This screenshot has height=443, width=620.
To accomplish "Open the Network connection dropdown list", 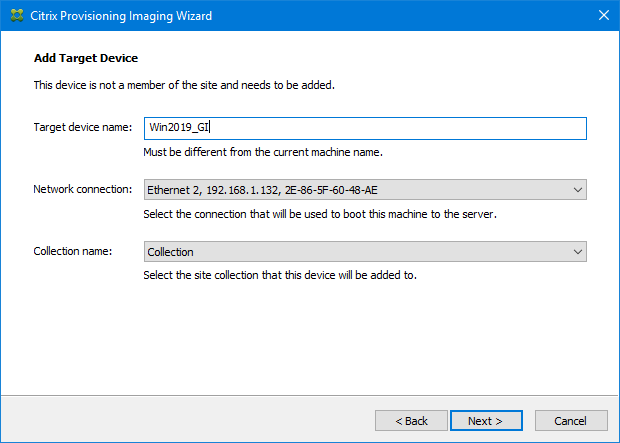I will click(365, 190).
